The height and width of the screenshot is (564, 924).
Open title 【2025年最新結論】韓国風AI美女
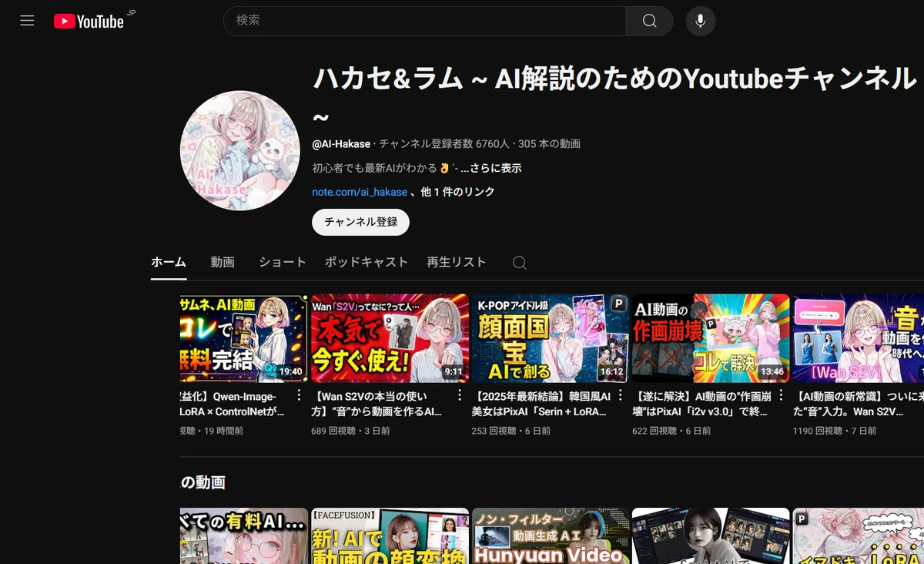point(541,404)
